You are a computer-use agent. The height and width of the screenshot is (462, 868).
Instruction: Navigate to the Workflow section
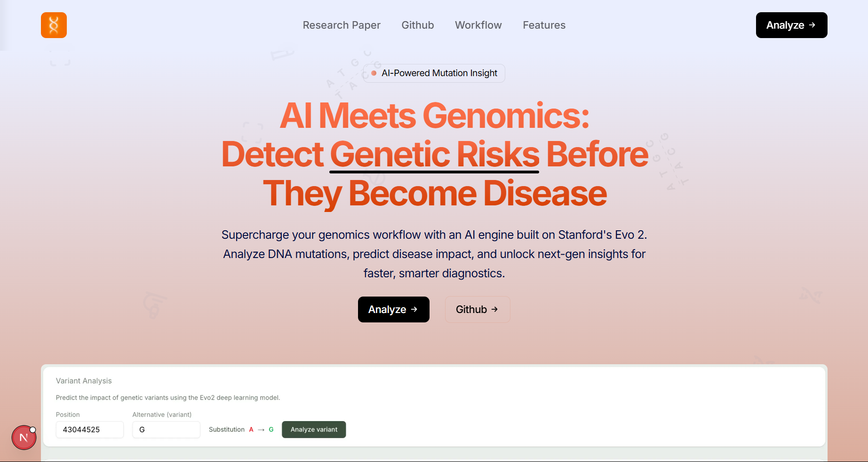pos(478,25)
